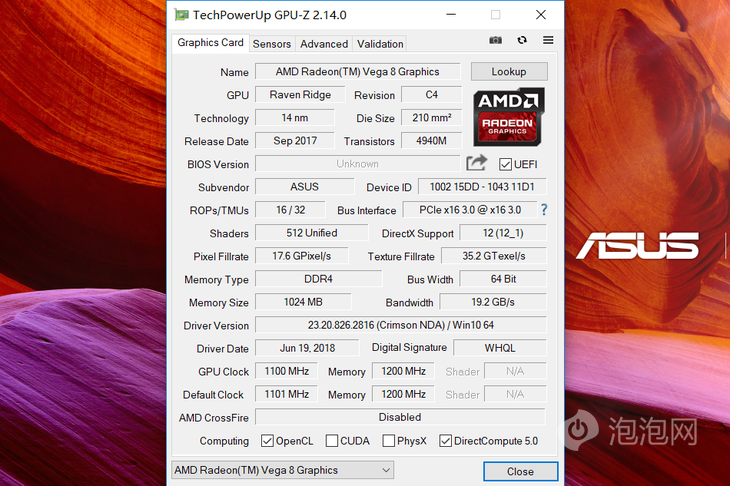Click the ROPs/TMUs field 16 / 32

(x=290, y=210)
